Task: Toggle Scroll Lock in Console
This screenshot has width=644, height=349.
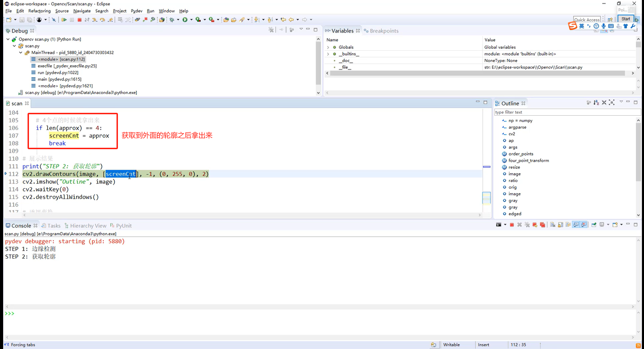Action: pyautogui.click(x=560, y=225)
